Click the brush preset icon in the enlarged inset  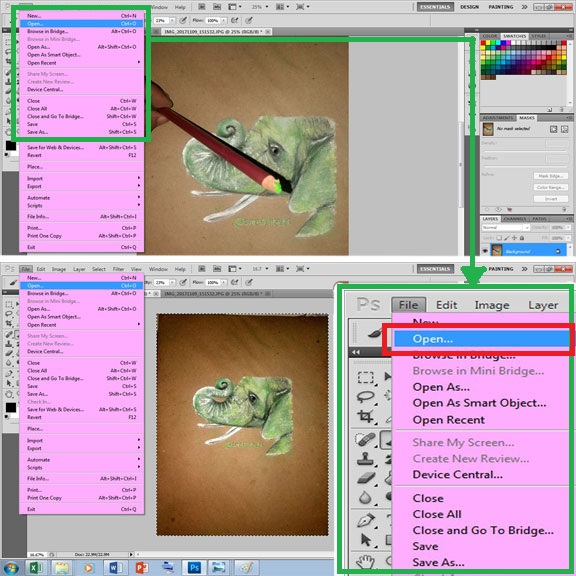(375, 333)
